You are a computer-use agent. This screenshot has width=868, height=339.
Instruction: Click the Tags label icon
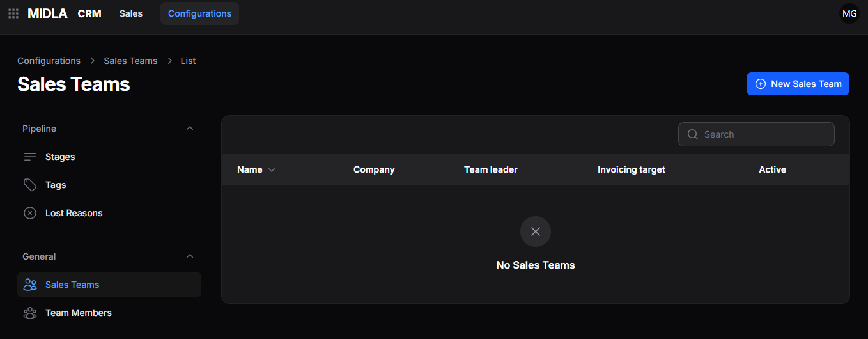30,185
